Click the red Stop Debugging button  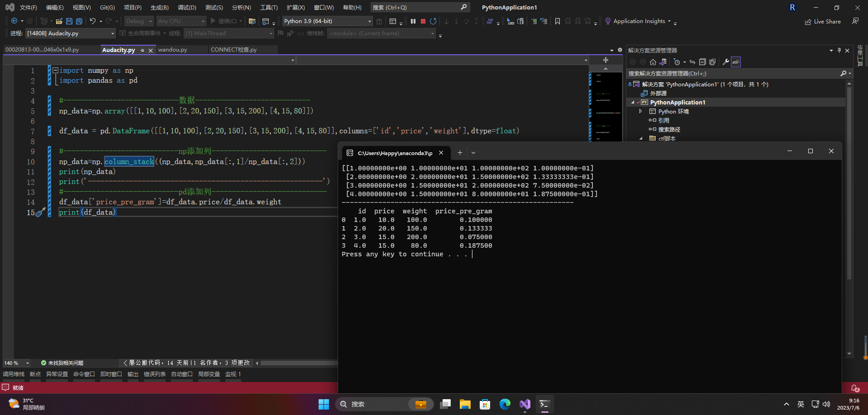click(x=423, y=21)
